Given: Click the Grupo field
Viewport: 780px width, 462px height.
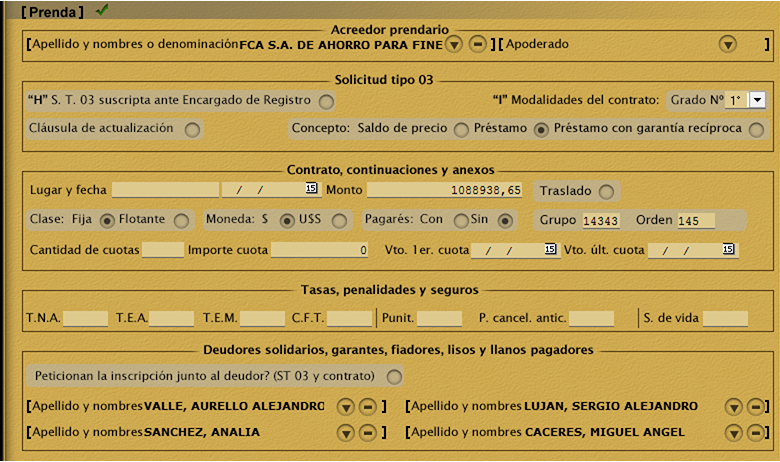Looking at the screenshot, I should 601,220.
